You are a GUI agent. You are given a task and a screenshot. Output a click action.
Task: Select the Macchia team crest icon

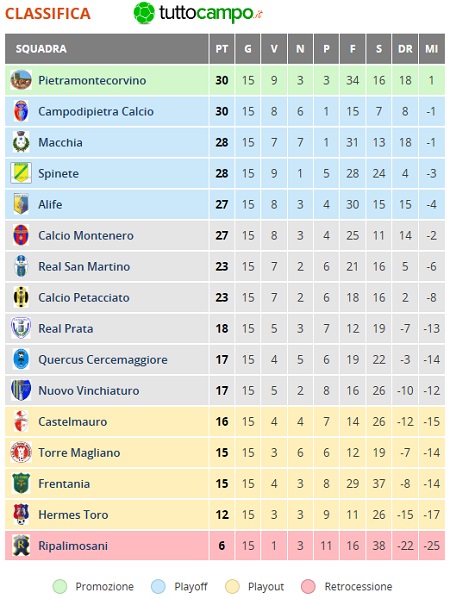coord(21,142)
